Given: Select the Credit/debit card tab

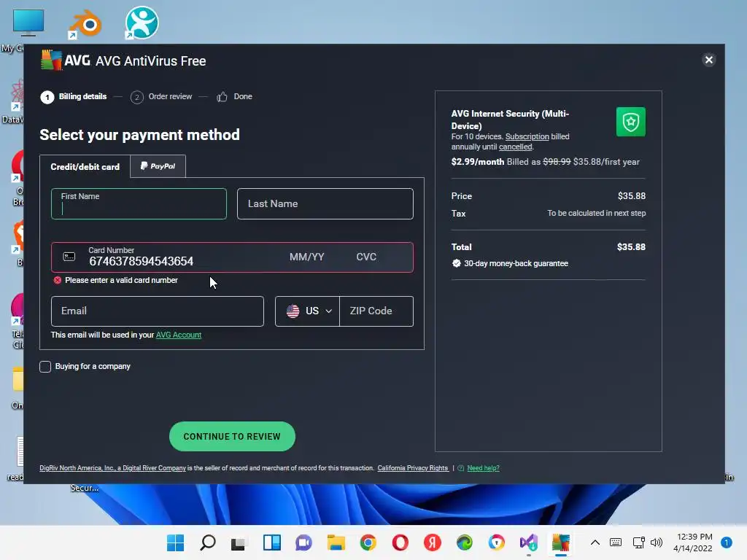Looking at the screenshot, I should 85,167.
